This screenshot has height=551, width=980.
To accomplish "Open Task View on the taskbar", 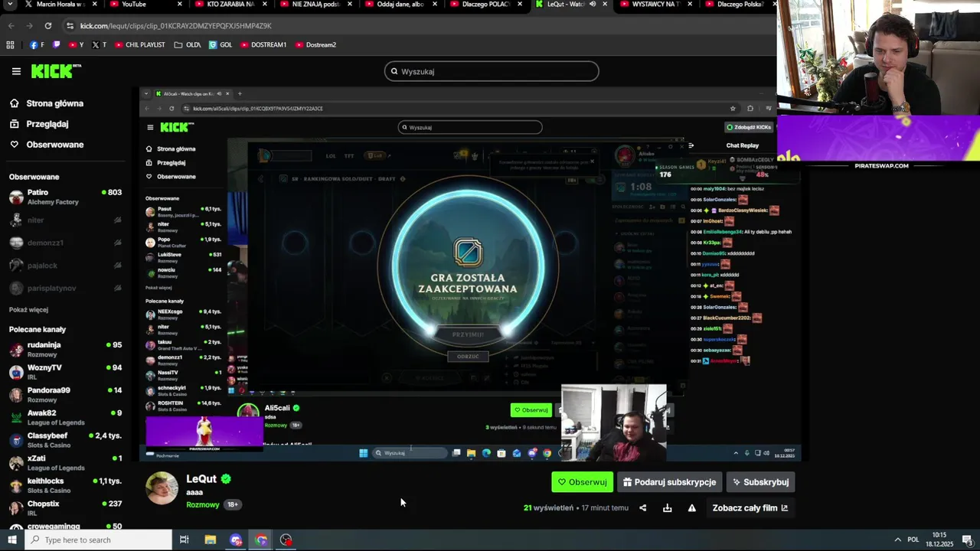I will click(x=184, y=540).
